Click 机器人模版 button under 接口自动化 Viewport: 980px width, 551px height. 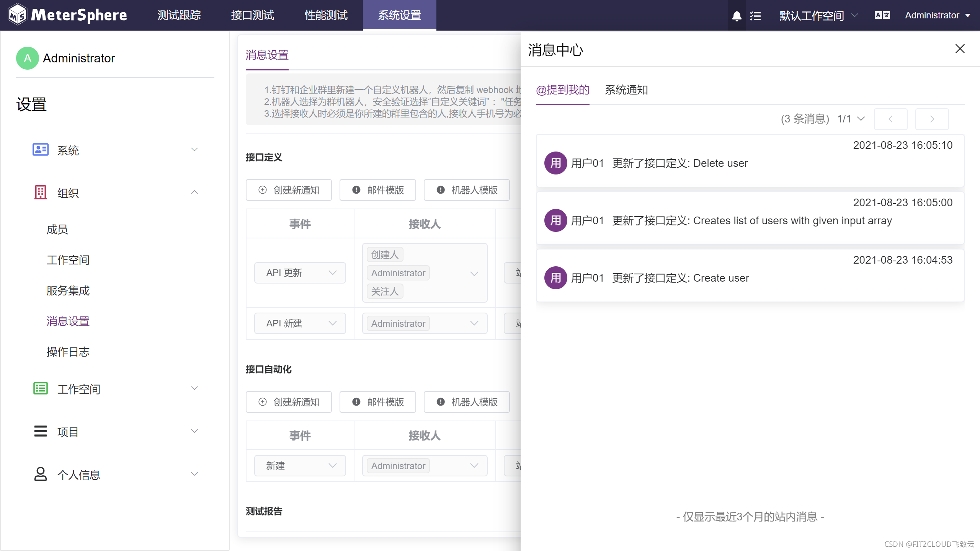[x=466, y=402]
